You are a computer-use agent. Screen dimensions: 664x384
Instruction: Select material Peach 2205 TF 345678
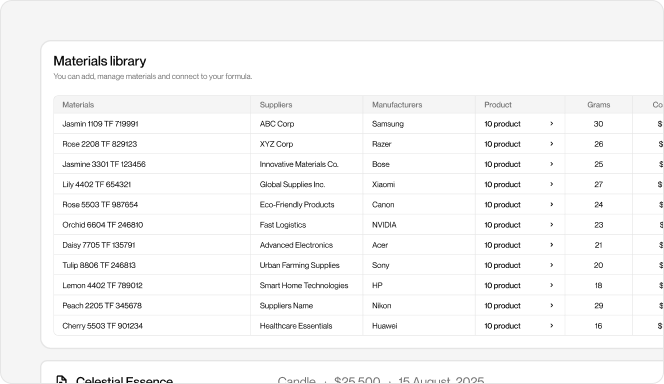102,306
